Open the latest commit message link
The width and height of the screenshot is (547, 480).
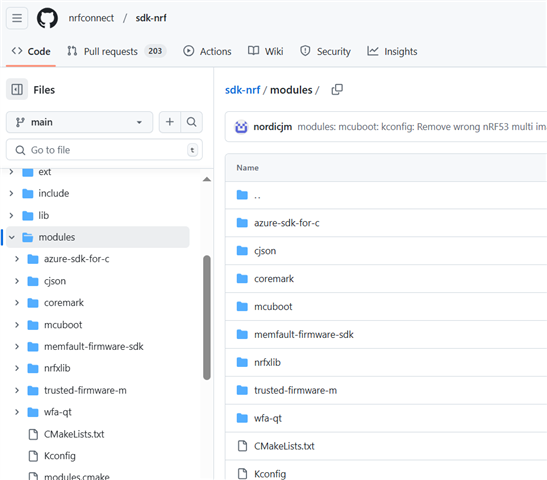click(x=422, y=127)
